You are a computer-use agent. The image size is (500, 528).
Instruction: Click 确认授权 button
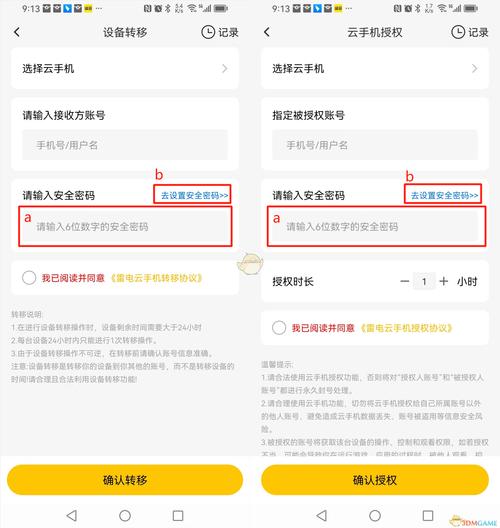(x=375, y=480)
